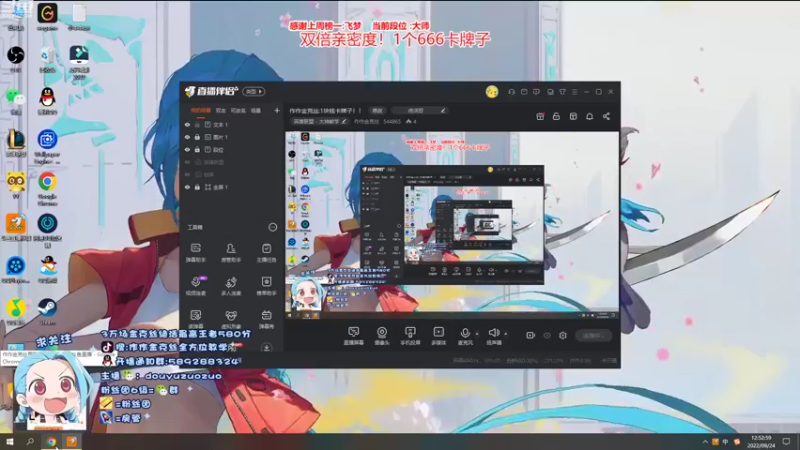This screenshot has width=800, height=450.
Task: Open OBS Studio on the desktop
Action: coord(16,59)
